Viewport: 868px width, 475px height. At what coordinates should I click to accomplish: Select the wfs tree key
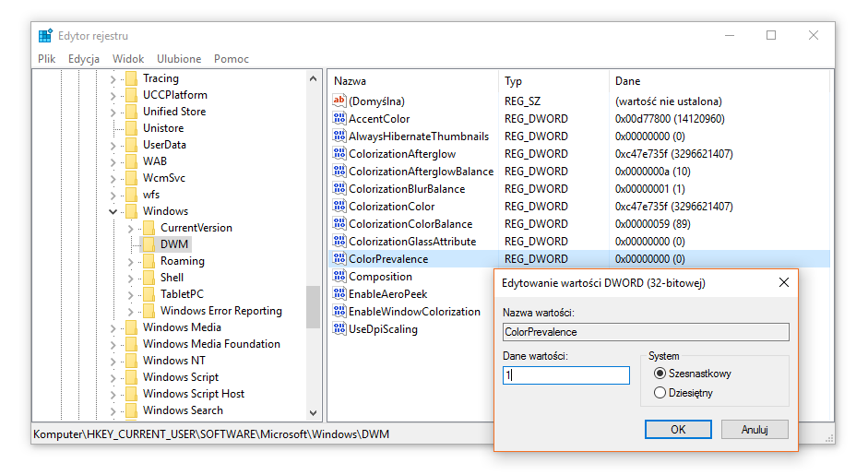coord(151,195)
